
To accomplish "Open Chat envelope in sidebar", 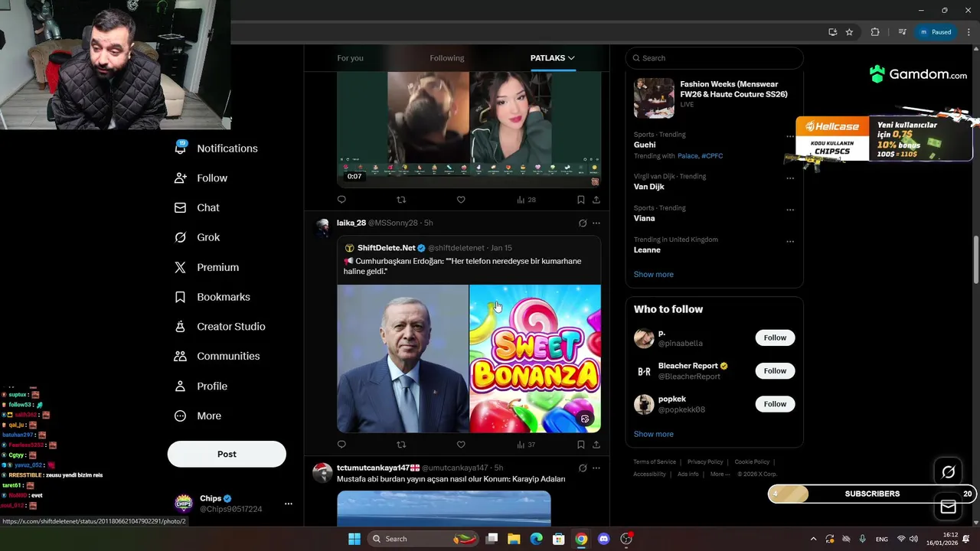I will tap(180, 207).
